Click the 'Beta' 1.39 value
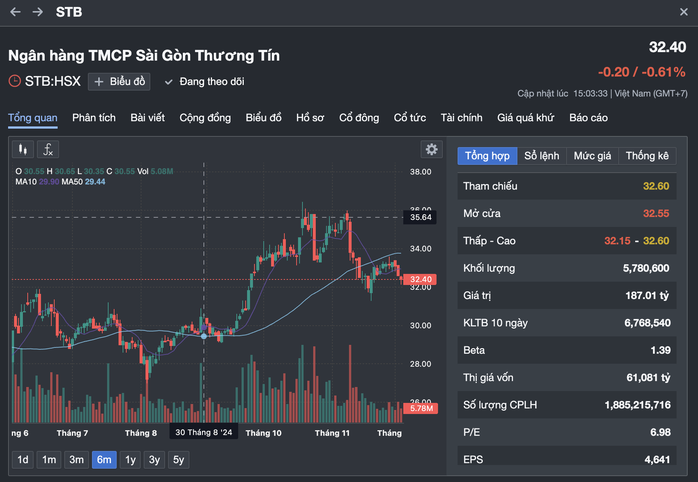698x482 pixels. (x=660, y=350)
